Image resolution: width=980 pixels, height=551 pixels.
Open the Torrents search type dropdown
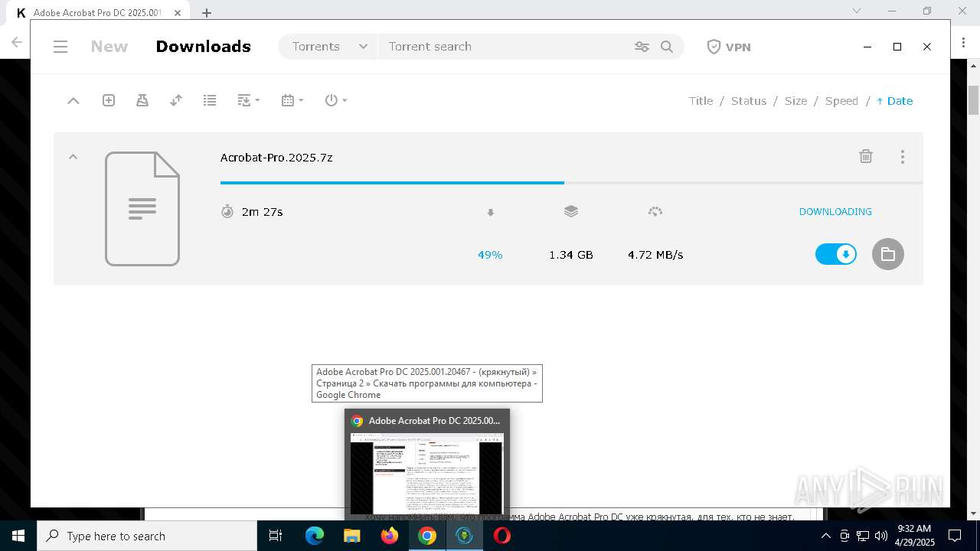click(x=328, y=47)
